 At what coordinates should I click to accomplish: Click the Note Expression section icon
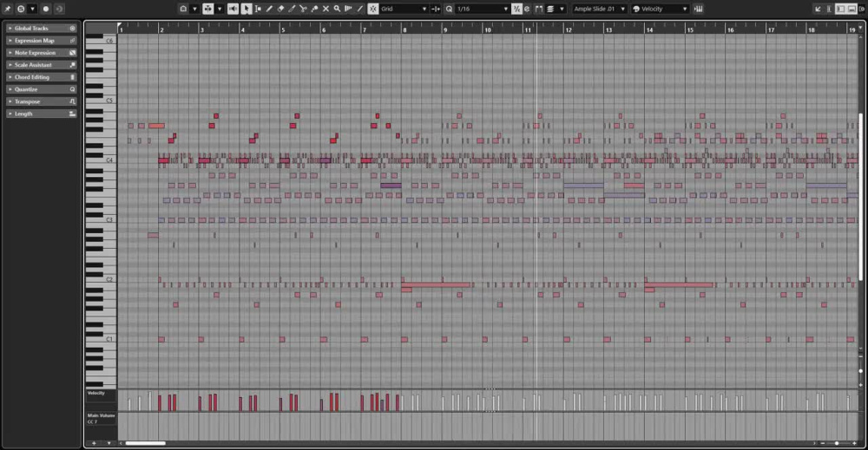pos(72,53)
